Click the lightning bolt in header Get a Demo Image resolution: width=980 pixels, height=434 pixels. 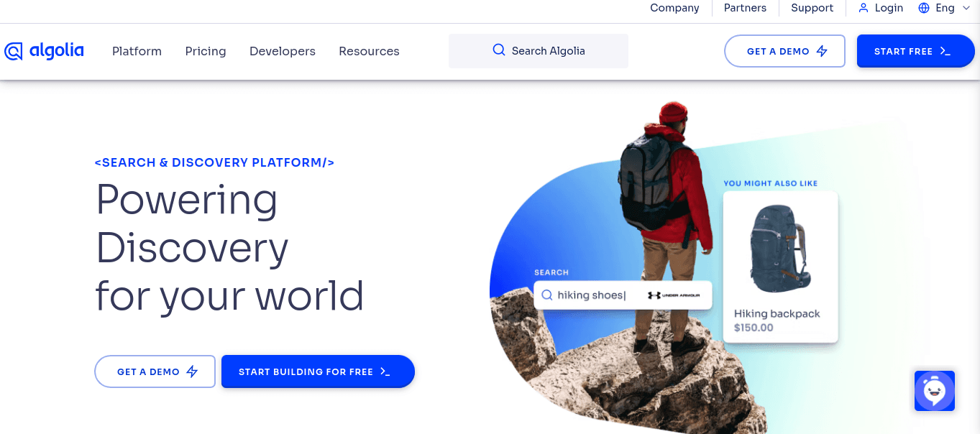[822, 52]
